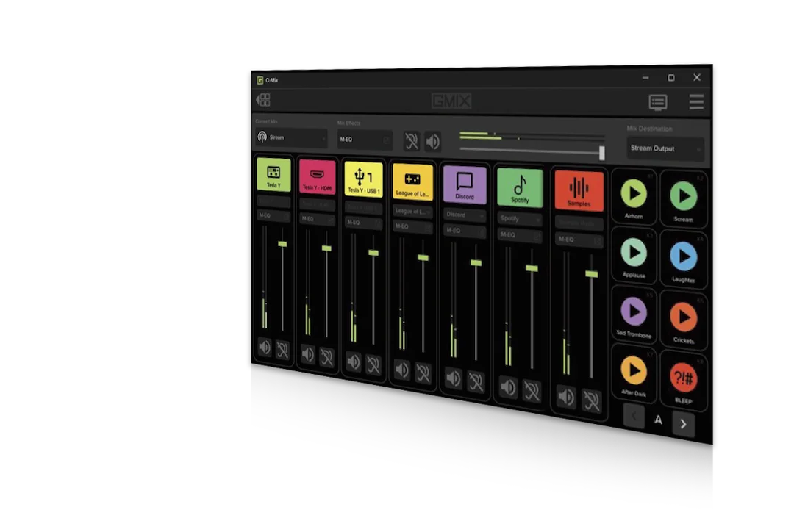Image resolution: width=794 pixels, height=532 pixels.
Task: Select the League of Legends channel tile
Action: (412, 181)
